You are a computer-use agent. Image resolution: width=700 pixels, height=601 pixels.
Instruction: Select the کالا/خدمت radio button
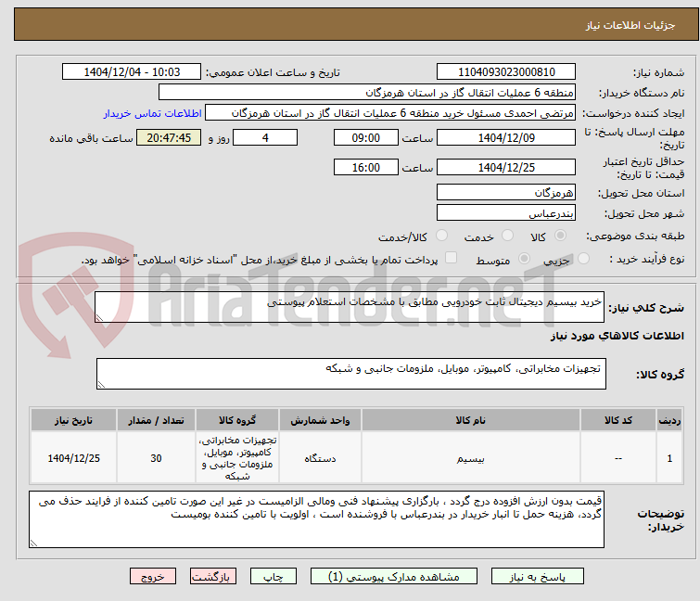[441, 236]
